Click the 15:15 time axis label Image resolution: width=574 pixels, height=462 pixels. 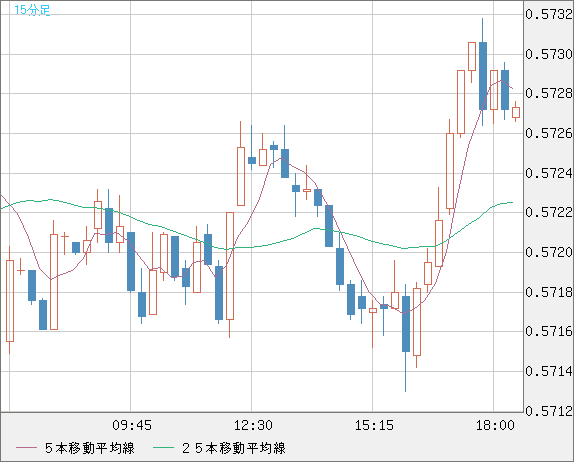[x=374, y=425]
